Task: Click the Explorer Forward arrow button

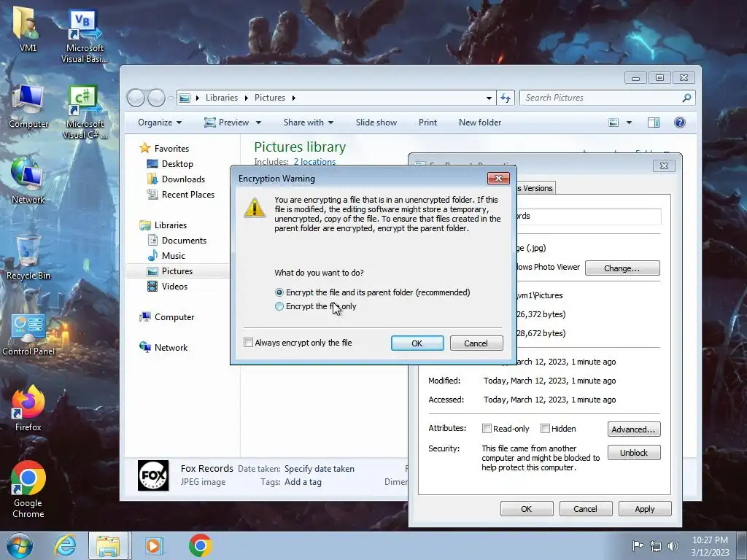Action: tap(156, 98)
